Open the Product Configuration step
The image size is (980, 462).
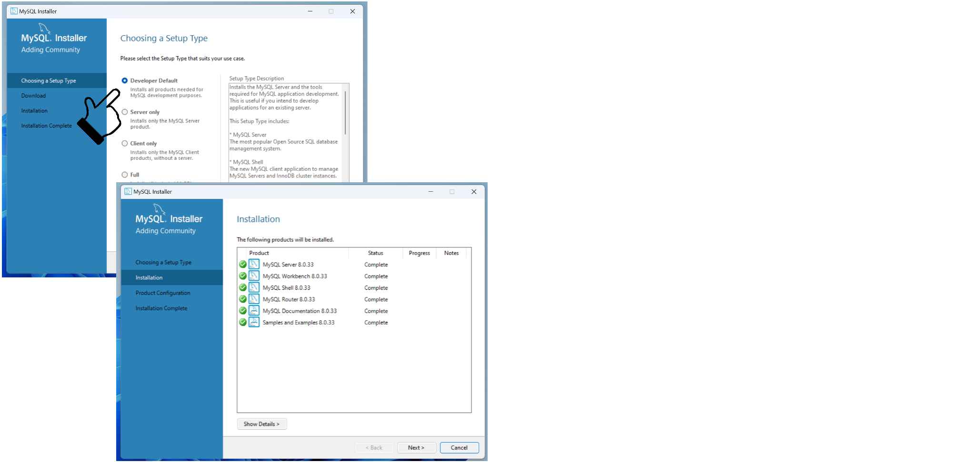[163, 293]
